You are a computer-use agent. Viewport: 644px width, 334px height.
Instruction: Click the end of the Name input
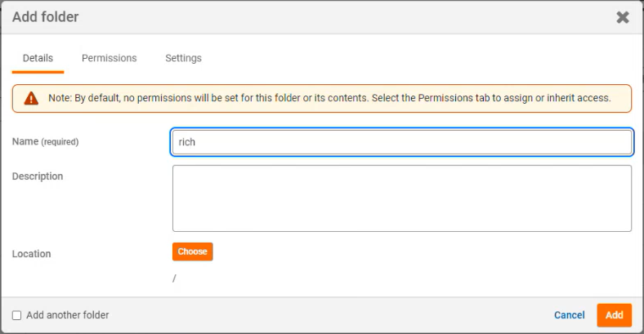click(621, 142)
